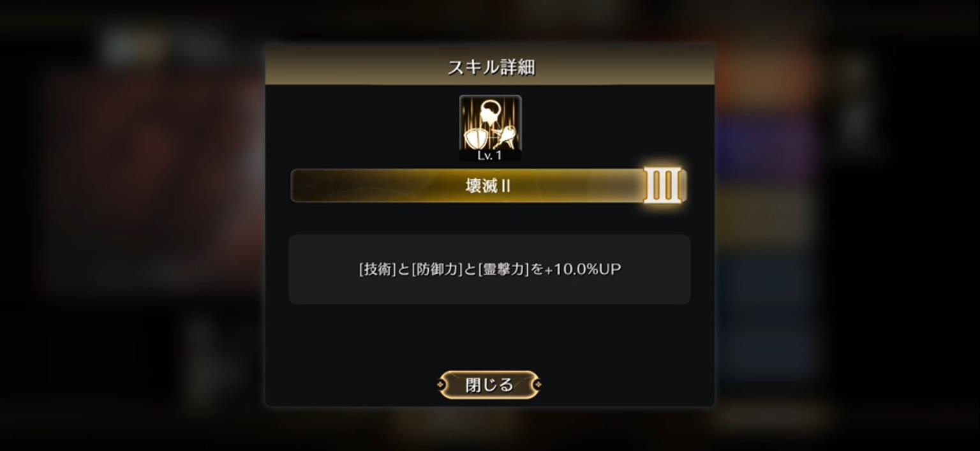The image size is (980, 451).
Task: Click the スキル詳細 dialog title
Action: (x=491, y=67)
